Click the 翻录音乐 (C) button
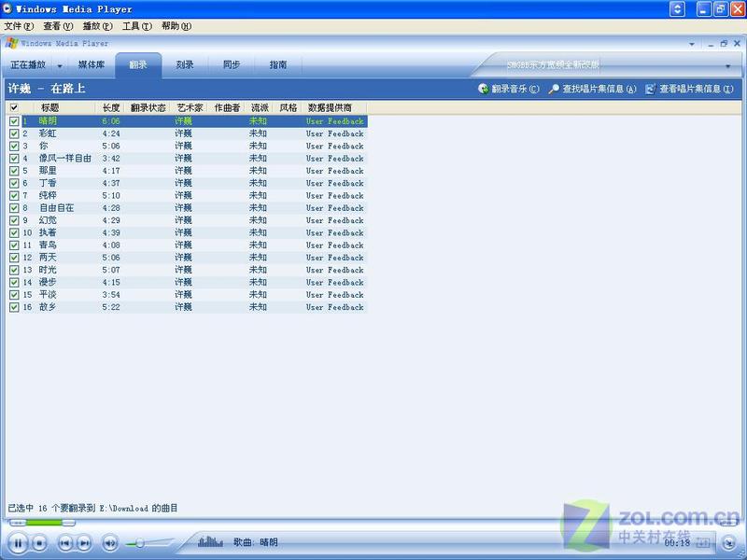Image resolution: width=747 pixels, height=560 pixels. click(509, 89)
